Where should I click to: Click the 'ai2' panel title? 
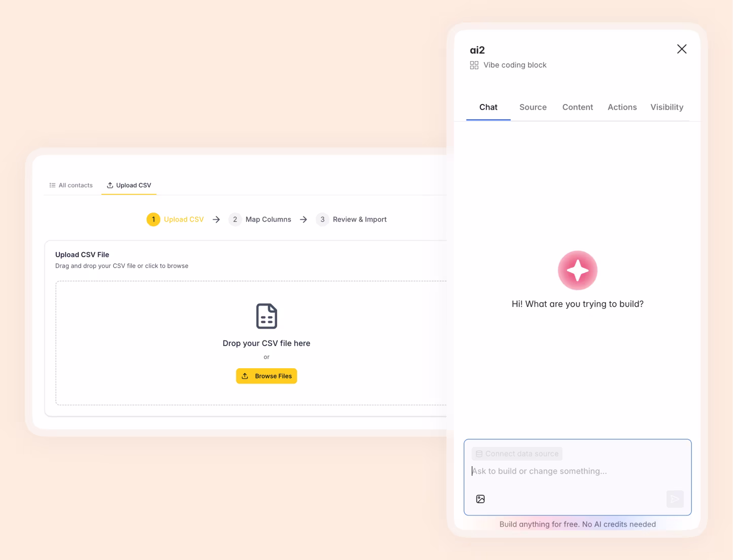(477, 50)
